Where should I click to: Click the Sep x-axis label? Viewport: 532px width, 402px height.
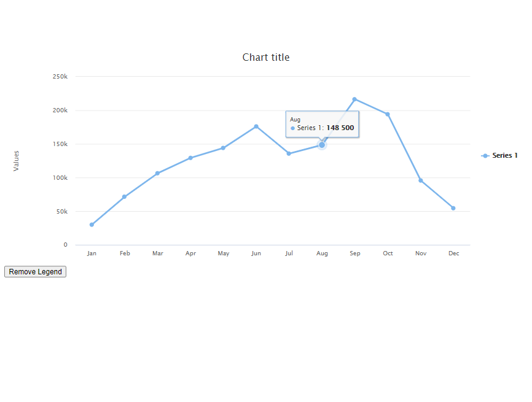[355, 253]
